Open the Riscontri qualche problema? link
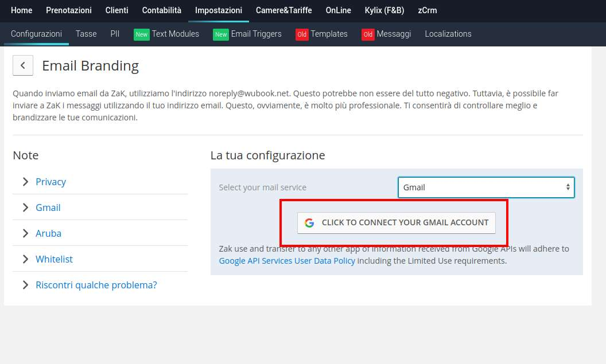Screen dimensions: 606x364 [x=96, y=285]
